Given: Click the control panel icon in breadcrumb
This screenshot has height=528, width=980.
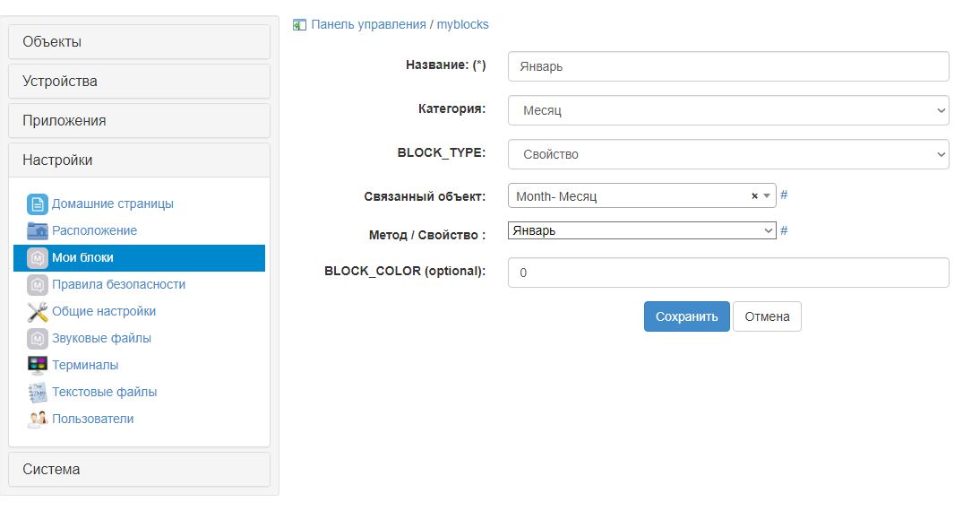Looking at the screenshot, I should [299, 25].
